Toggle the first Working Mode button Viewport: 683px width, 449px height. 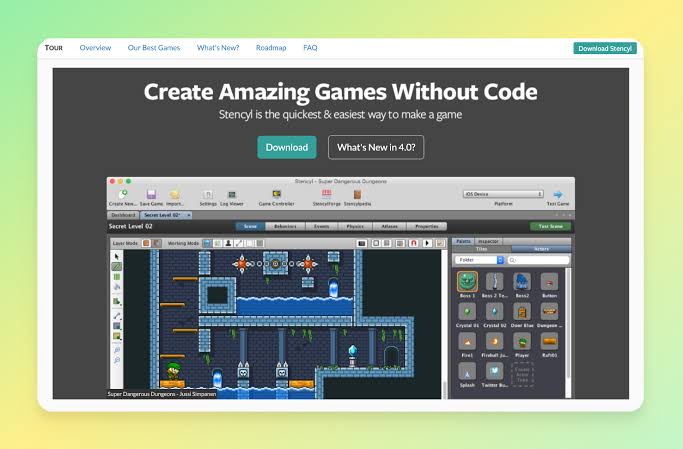pyautogui.click(x=207, y=243)
